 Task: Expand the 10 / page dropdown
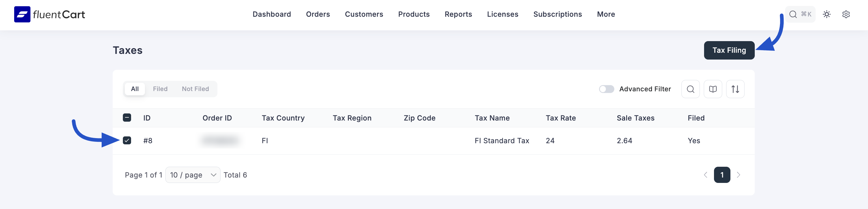tap(193, 175)
